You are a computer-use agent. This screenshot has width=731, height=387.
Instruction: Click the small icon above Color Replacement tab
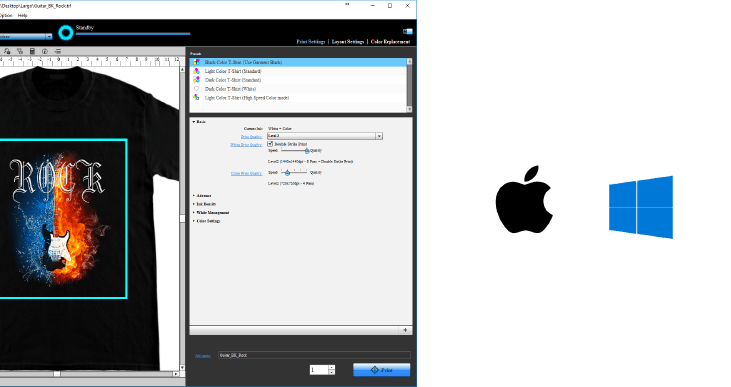pos(407,31)
